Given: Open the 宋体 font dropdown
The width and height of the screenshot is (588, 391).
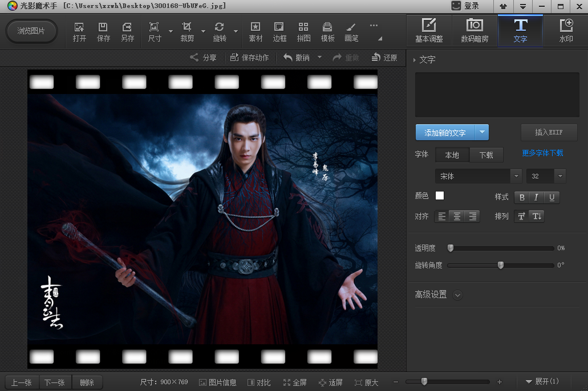Looking at the screenshot, I should [x=478, y=176].
